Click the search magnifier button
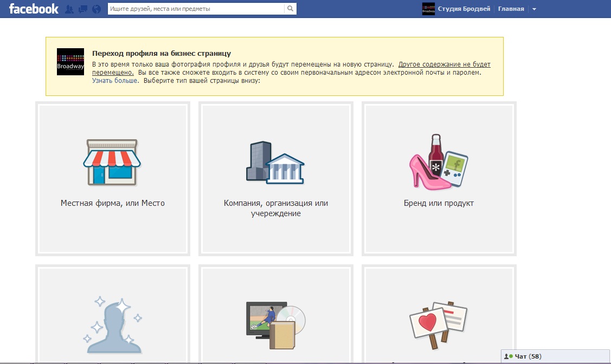Image resolution: width=611 pixels, height=364 pixels. 290,9
